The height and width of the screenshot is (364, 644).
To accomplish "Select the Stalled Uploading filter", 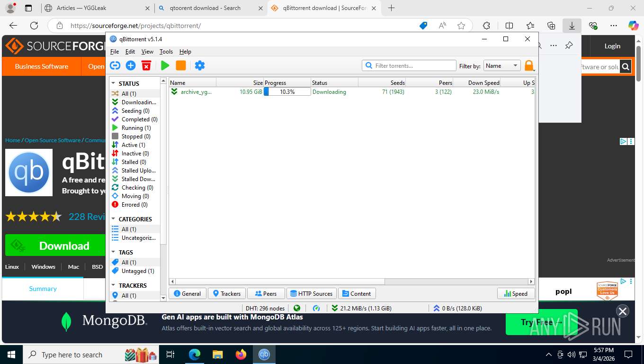I will pos(135,171).
